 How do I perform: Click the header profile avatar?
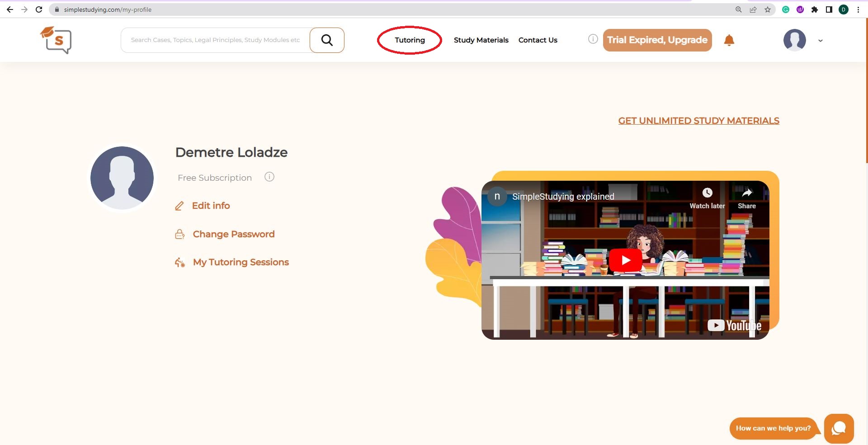coord(794,40)
